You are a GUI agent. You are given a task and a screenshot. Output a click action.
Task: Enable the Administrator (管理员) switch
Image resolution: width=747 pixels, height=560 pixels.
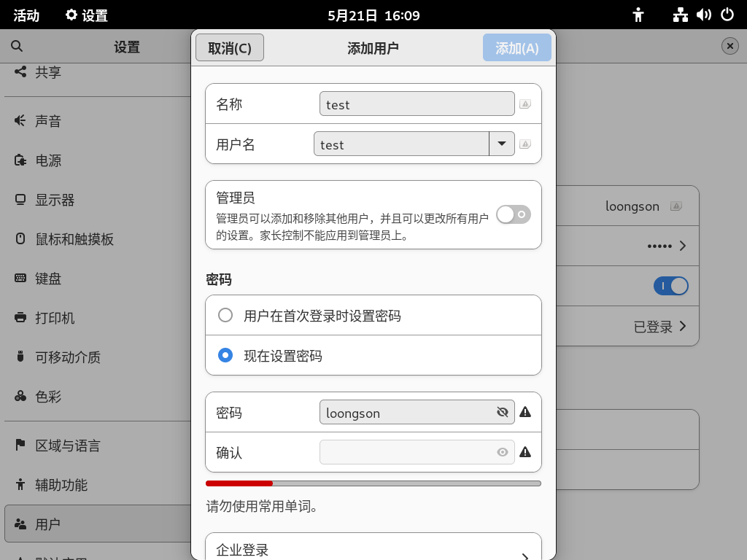(514, 214)
